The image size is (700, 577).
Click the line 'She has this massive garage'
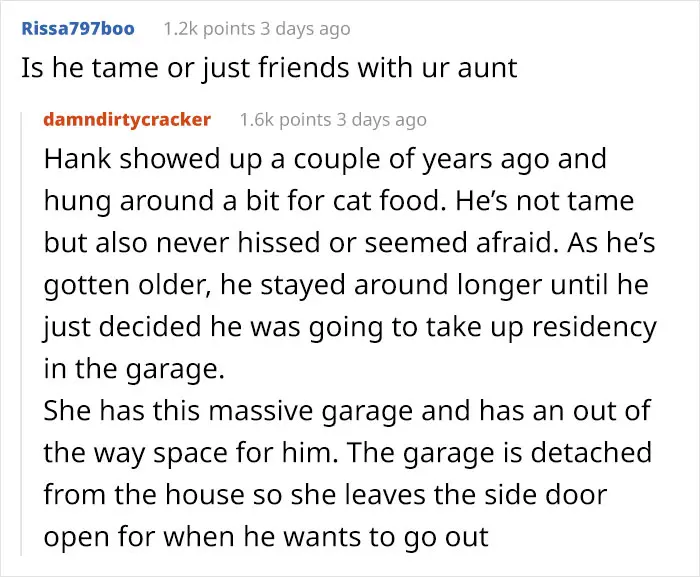345,411
